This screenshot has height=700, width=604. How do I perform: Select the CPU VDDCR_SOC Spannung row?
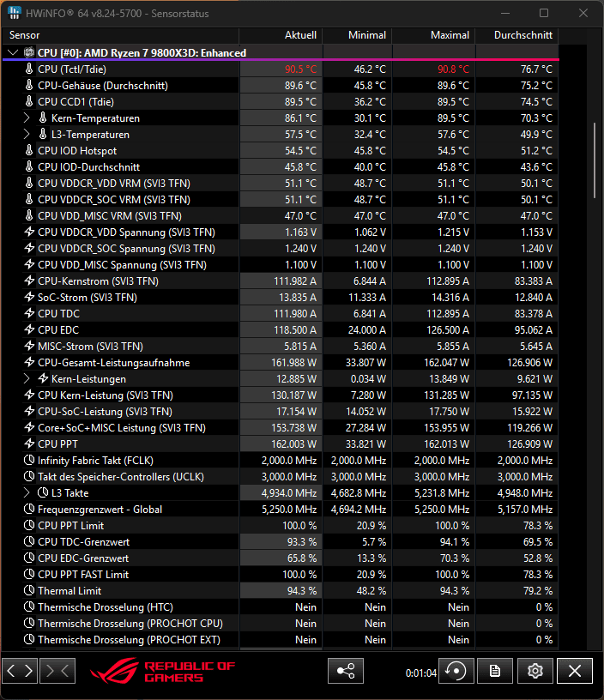pos(281,248)
